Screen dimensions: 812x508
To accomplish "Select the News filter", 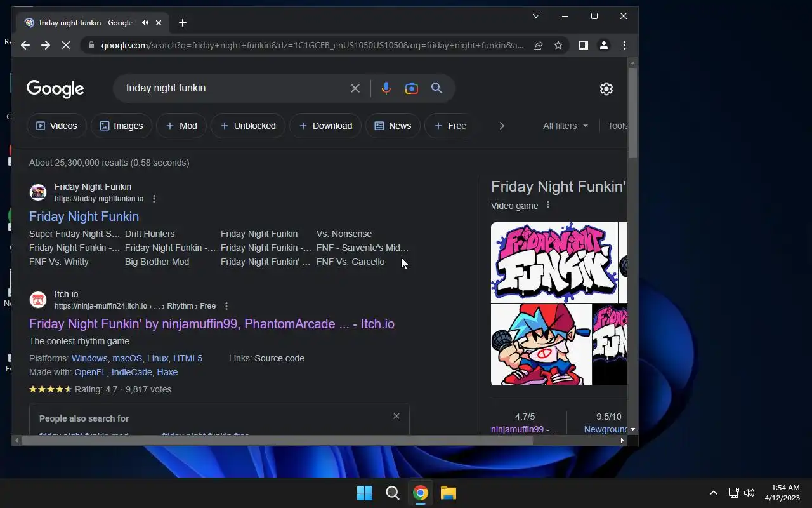I will pyautogui.click(x=393, y=126).
